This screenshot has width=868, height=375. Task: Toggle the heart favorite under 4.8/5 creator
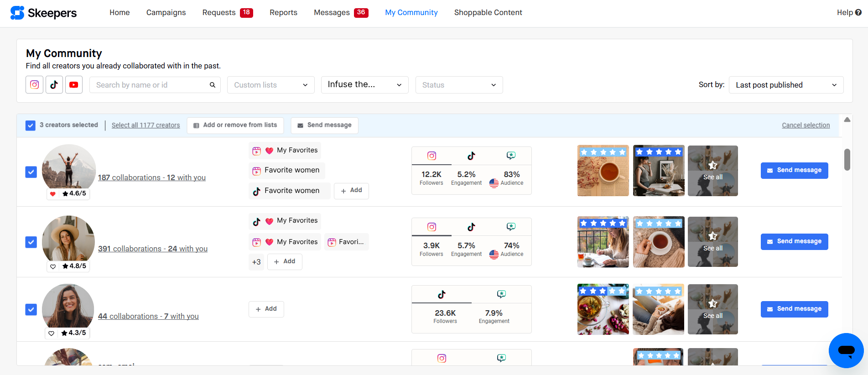click(x=53, y=266)
